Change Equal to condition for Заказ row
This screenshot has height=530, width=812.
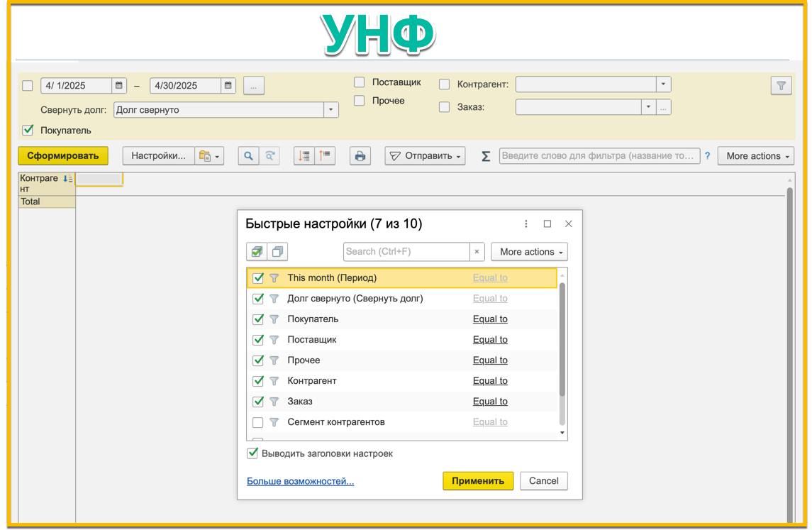click(490, 402)
